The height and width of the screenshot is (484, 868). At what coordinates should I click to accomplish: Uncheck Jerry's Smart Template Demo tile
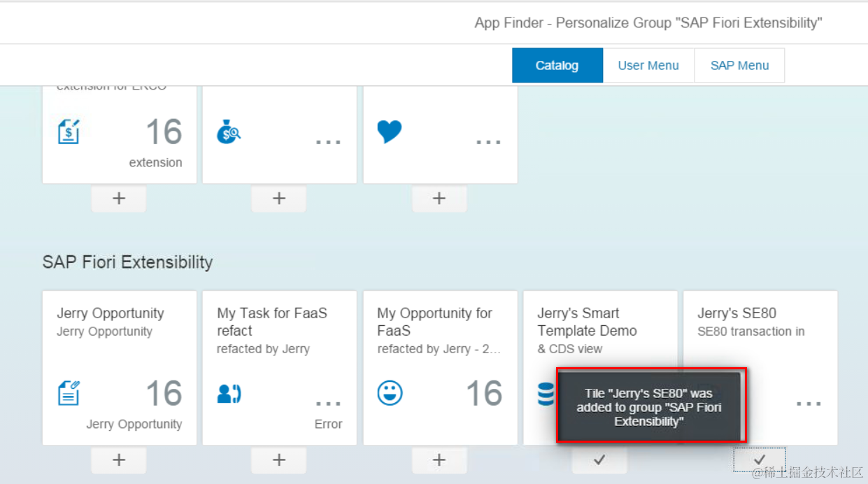[x=599, y=460]
